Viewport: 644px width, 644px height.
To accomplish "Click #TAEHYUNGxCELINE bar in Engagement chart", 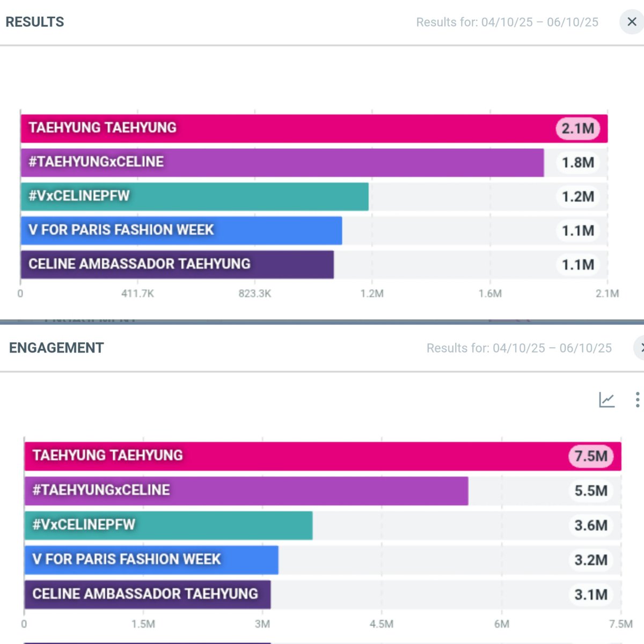I will pyautogui.click(x=246, y=491).
